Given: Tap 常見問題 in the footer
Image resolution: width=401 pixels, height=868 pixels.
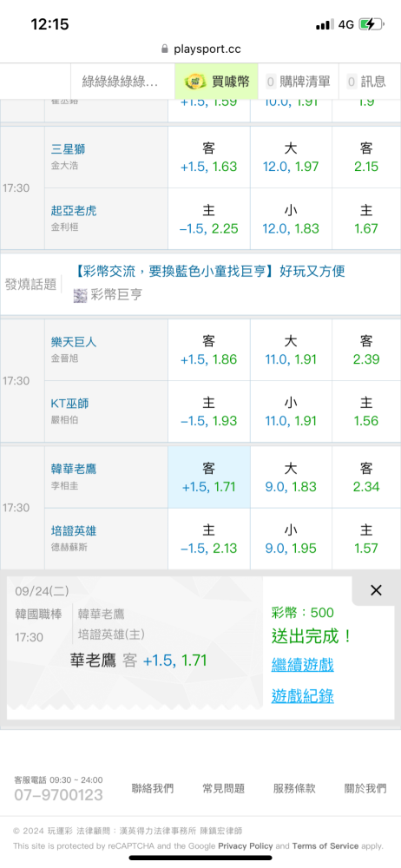Looking at the screenshot, I should click(x=223, y=788).
